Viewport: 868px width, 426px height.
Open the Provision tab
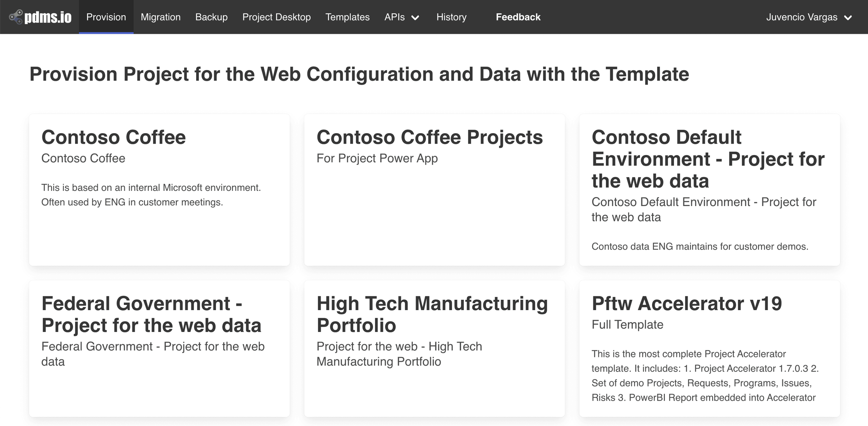tap(106, 17)
